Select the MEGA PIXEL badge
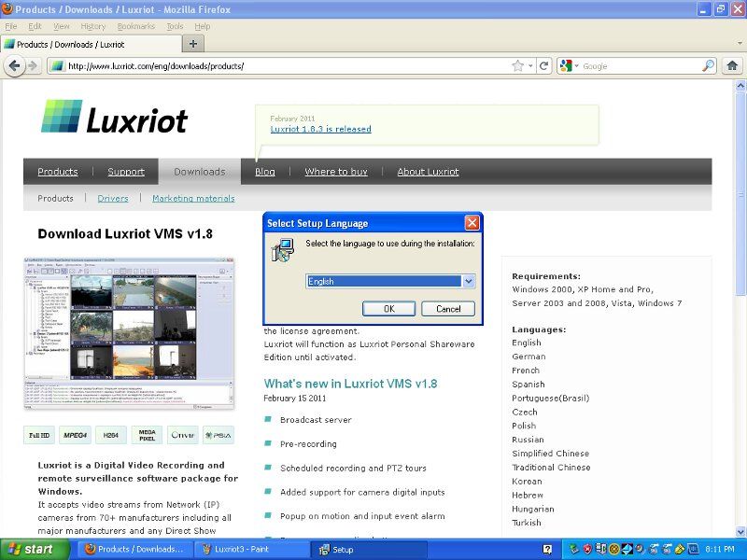This screenshot has height=560, width=747. [147, 434]
